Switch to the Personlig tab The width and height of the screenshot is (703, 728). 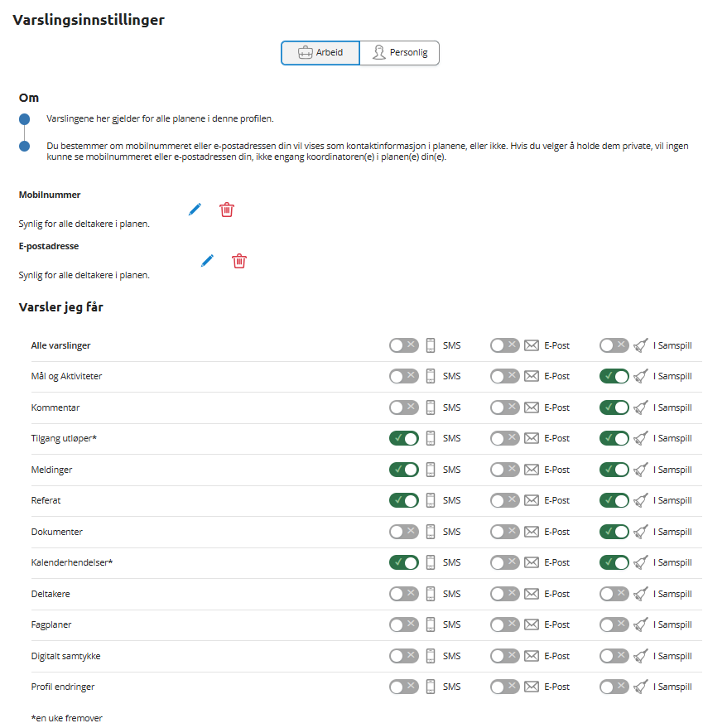click(399, 53)
